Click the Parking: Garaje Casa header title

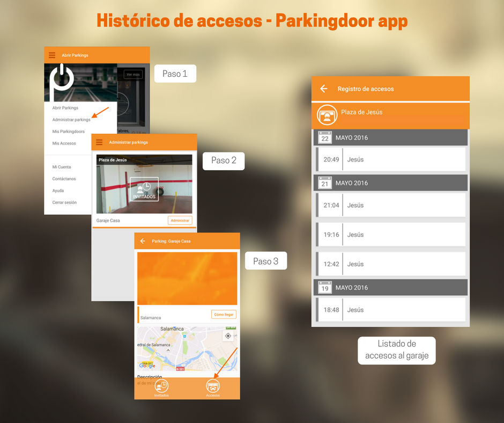(172, 241)
